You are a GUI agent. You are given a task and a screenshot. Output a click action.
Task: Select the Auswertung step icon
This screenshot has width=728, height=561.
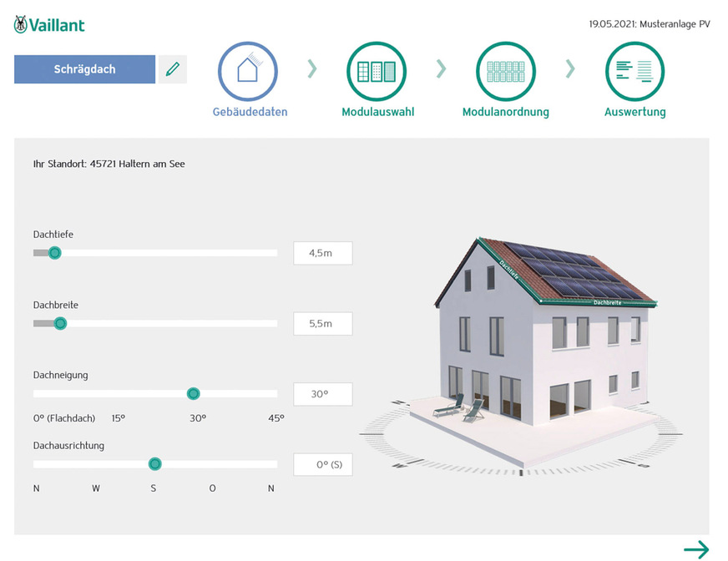634,73
